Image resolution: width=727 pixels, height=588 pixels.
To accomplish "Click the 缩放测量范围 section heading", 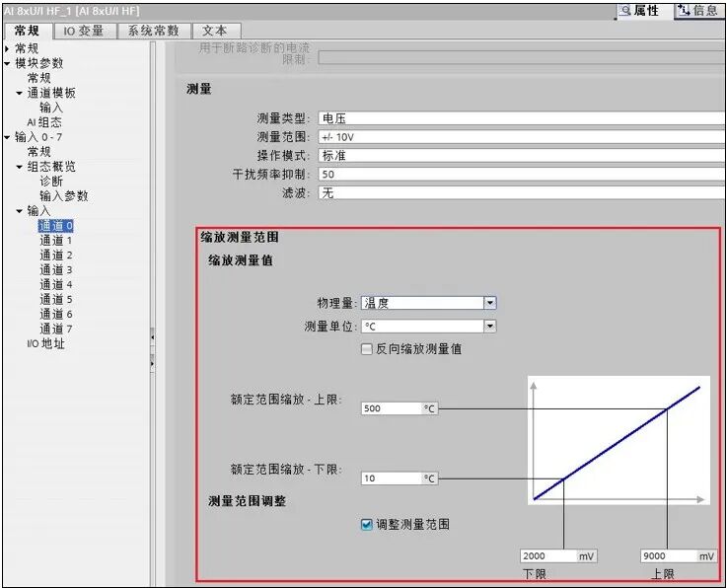I will 240,238.
